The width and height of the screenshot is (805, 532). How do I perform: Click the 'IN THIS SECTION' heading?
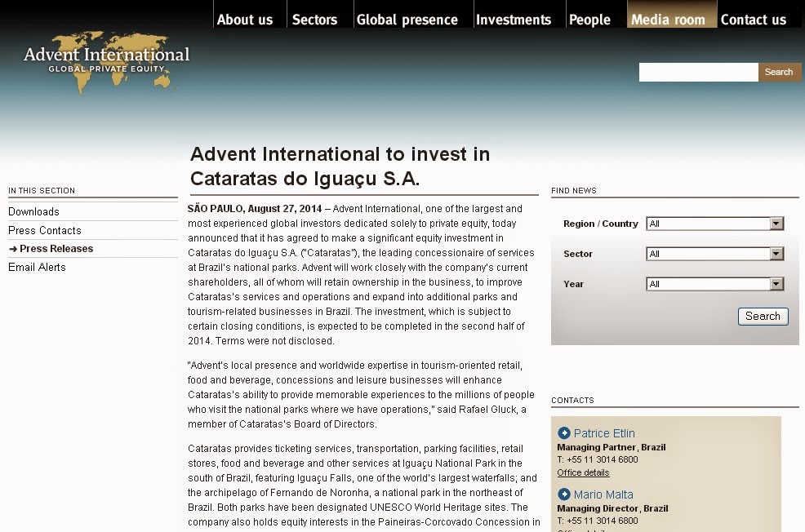[42, 191]
